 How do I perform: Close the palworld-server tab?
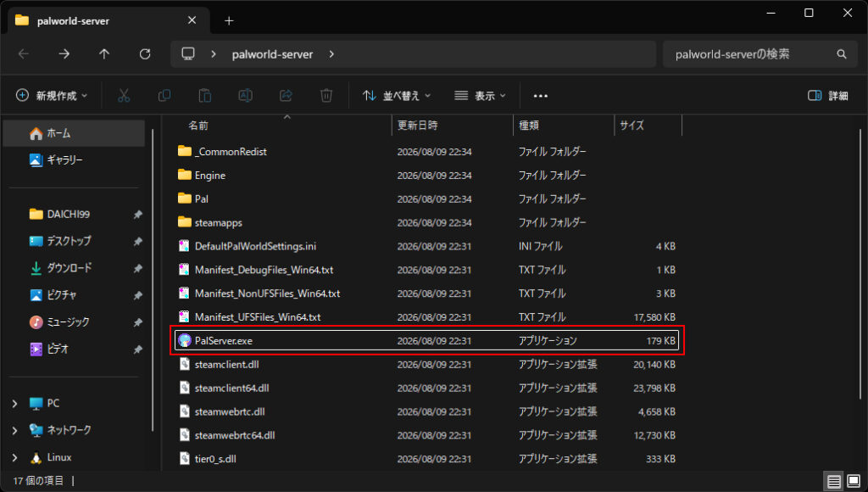point(192,20)
